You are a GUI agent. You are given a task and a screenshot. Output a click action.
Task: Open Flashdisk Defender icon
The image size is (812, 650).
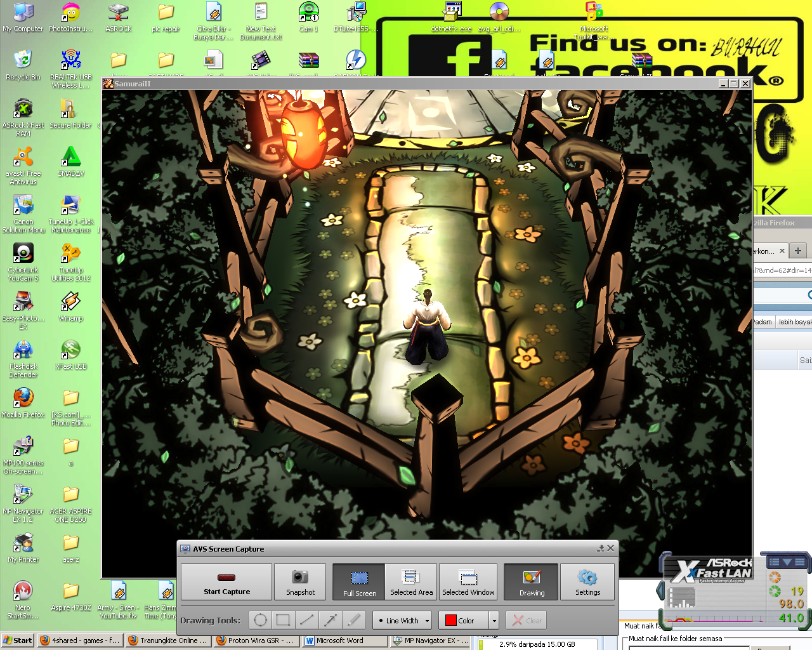(23, 359)
